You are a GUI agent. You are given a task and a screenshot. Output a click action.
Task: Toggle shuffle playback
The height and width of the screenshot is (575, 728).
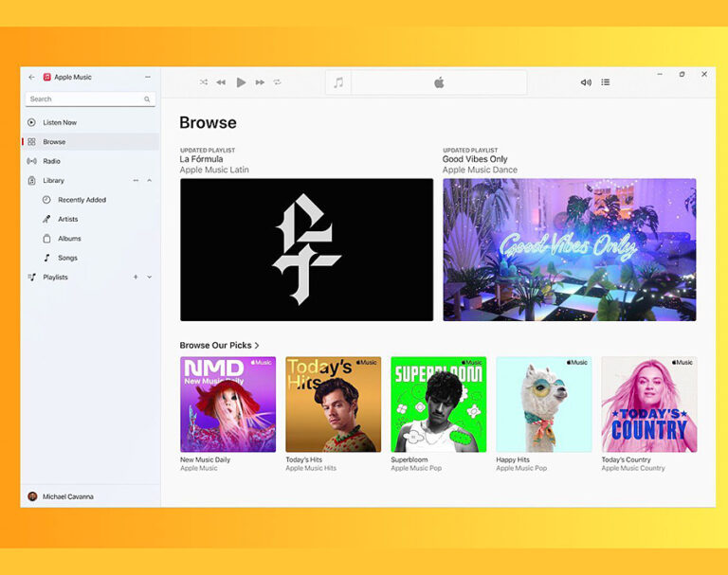pos(203,82)
